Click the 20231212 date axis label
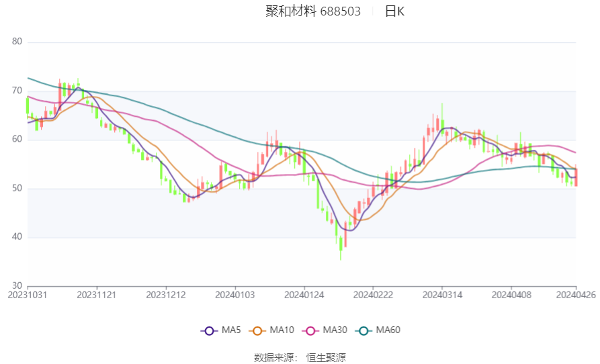Screen dimensions: 600x364 point(166,295)
